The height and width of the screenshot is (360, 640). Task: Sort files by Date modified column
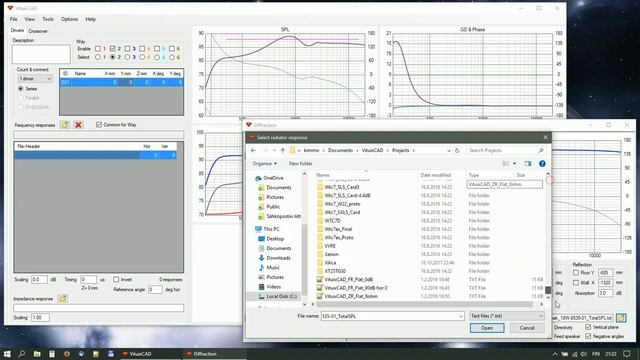[x=436, y=175]
